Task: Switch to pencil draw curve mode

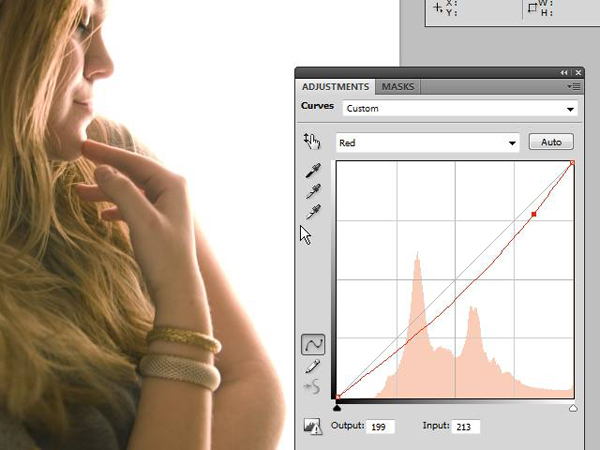Action: click(313, 366)
